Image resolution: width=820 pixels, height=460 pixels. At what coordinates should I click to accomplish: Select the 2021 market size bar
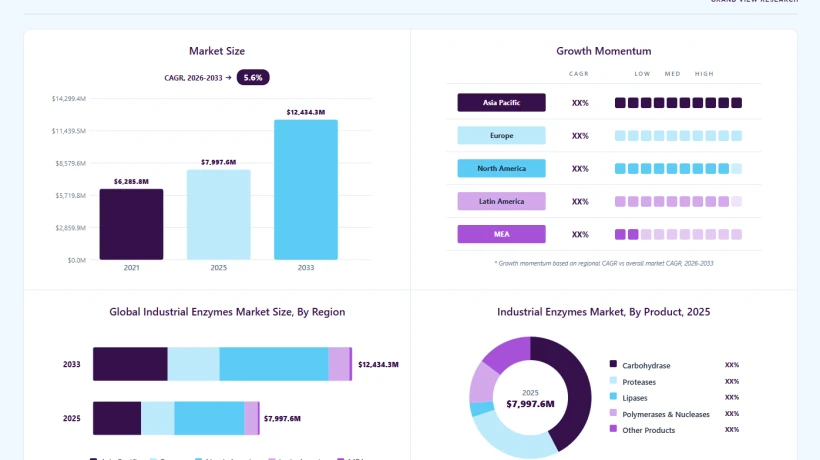pos(131,224)
